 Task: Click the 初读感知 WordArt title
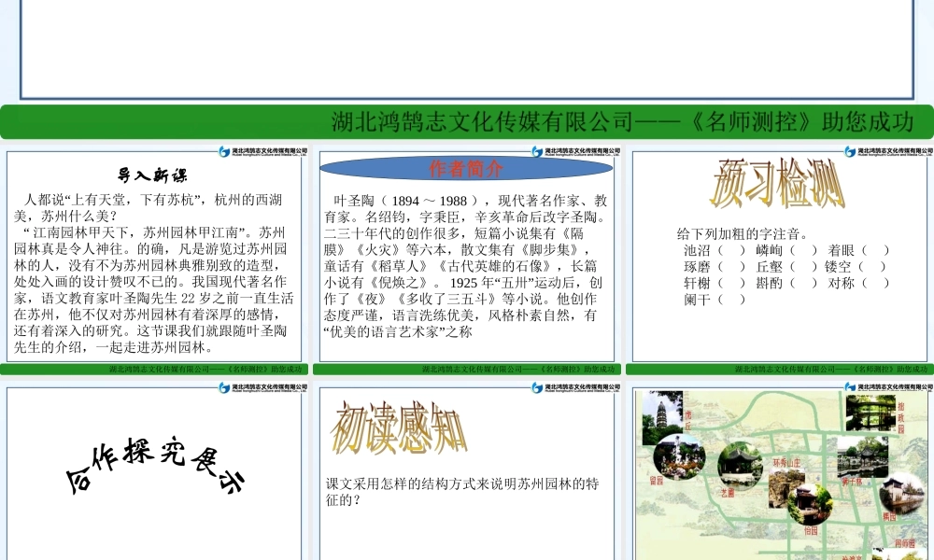398,427
